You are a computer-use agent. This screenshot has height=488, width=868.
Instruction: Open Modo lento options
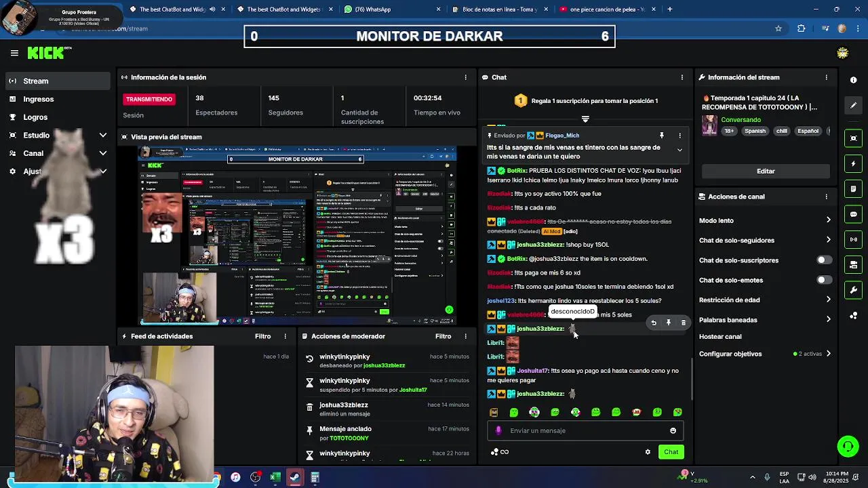point(765,220)
